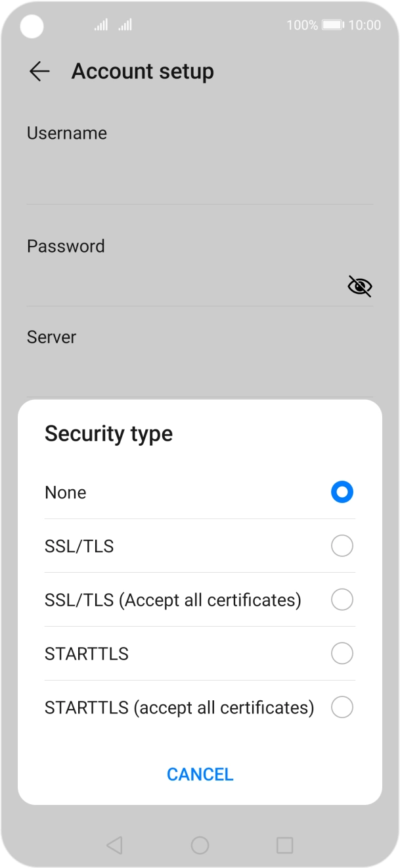
Task: Tap the clock showing 10:00
Action: [365, 25]
